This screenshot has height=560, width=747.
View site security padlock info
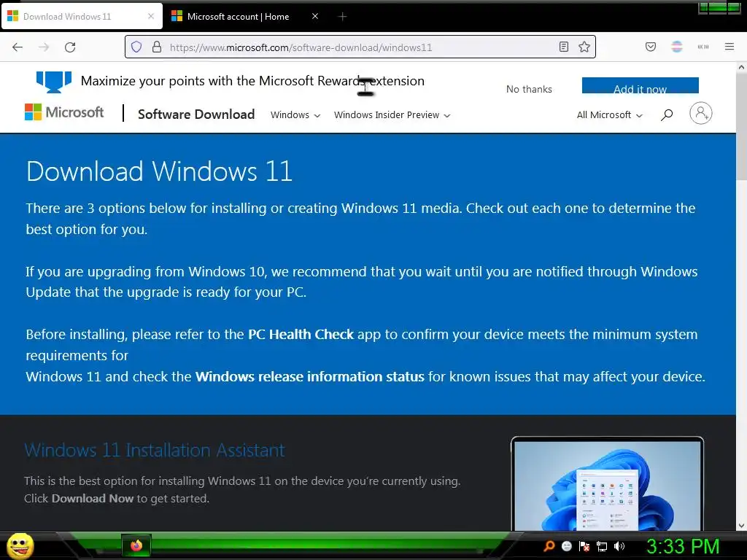point(157,47)
